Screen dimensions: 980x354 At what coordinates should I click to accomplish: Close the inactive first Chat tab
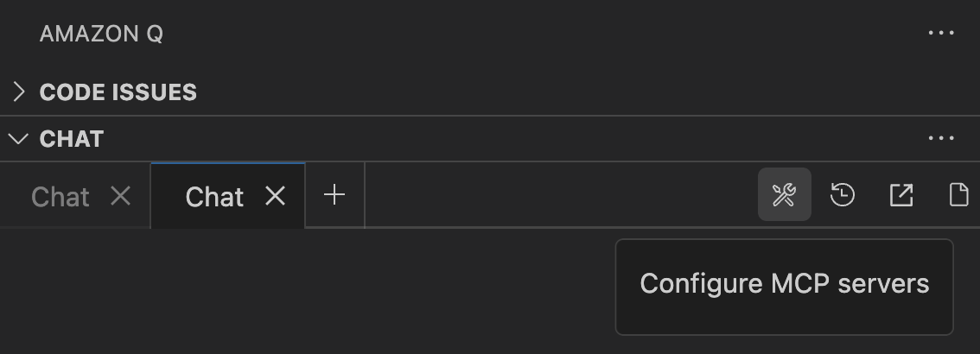[x=121, y=197]
